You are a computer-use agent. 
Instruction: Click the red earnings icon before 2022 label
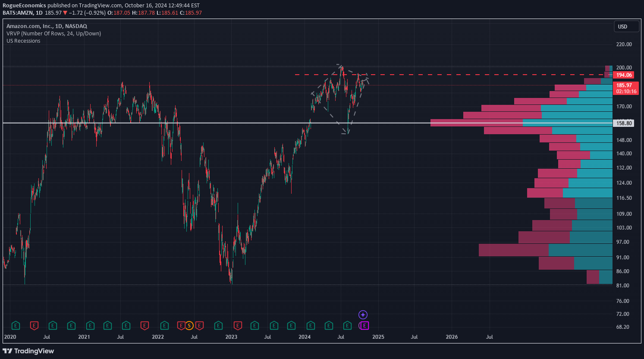pos(145,325)
